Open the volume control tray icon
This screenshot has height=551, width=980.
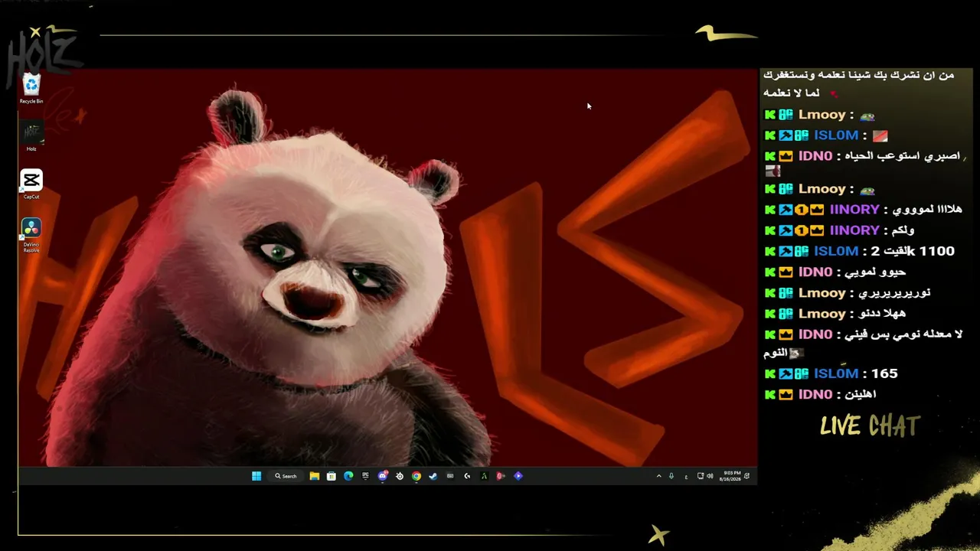(710, 476)
